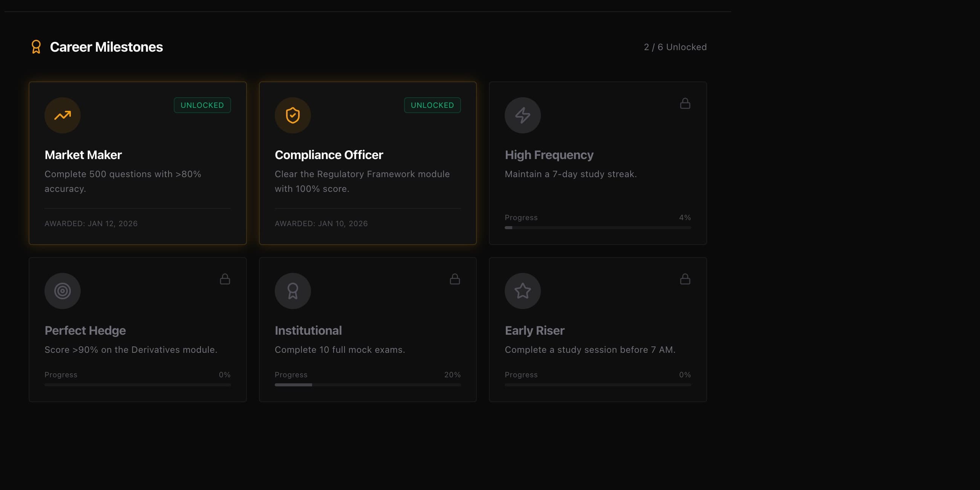Viewport: 980px width, 490px height.
Task: Click the Career Milestones ribbon icon
Action: pyautogui.click(x=36, y=47)
